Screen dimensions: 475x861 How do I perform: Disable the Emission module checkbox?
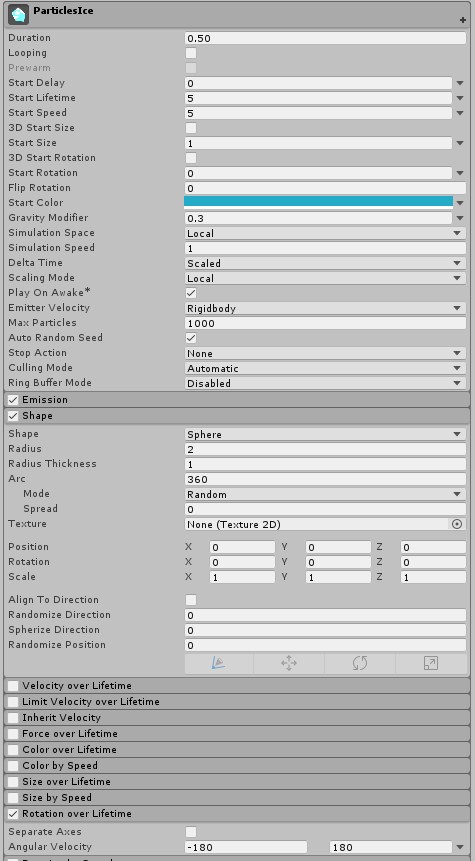pos(13,400)
